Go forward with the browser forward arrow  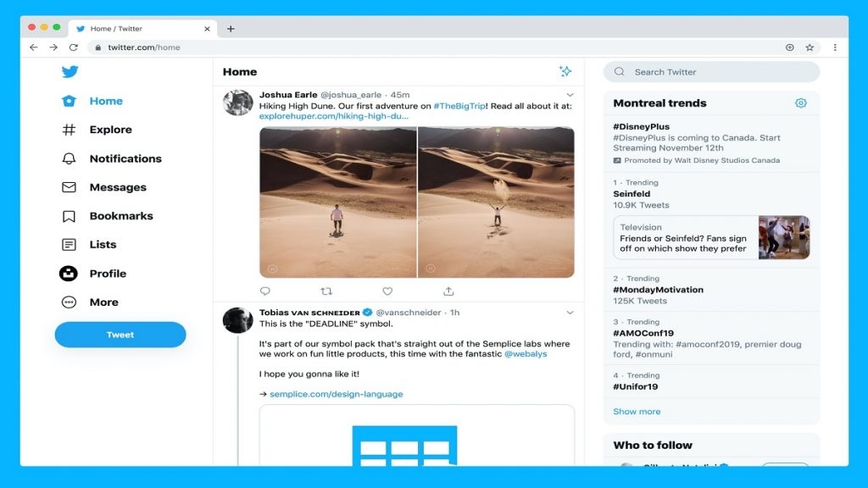click(x=53, y=47)
